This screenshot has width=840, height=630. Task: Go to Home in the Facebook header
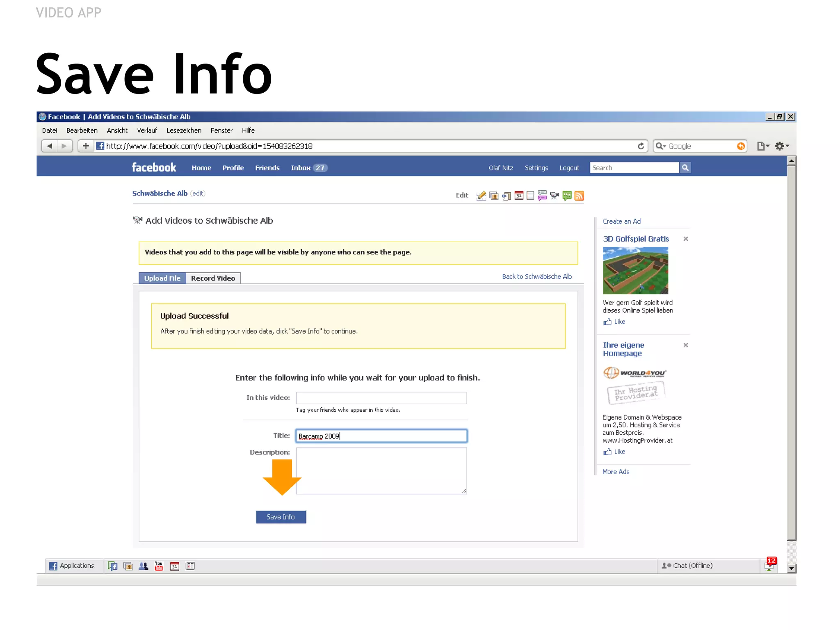click(x=201, y=168)
